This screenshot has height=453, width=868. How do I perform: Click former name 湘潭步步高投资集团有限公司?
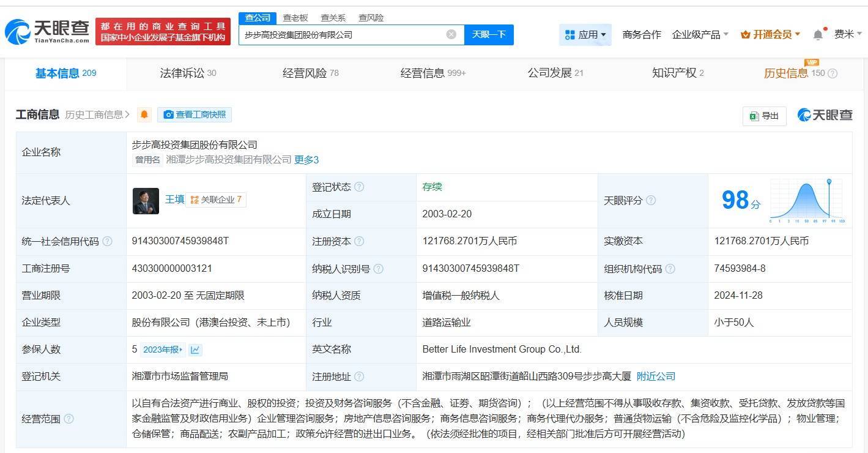(x=228, y=160)
